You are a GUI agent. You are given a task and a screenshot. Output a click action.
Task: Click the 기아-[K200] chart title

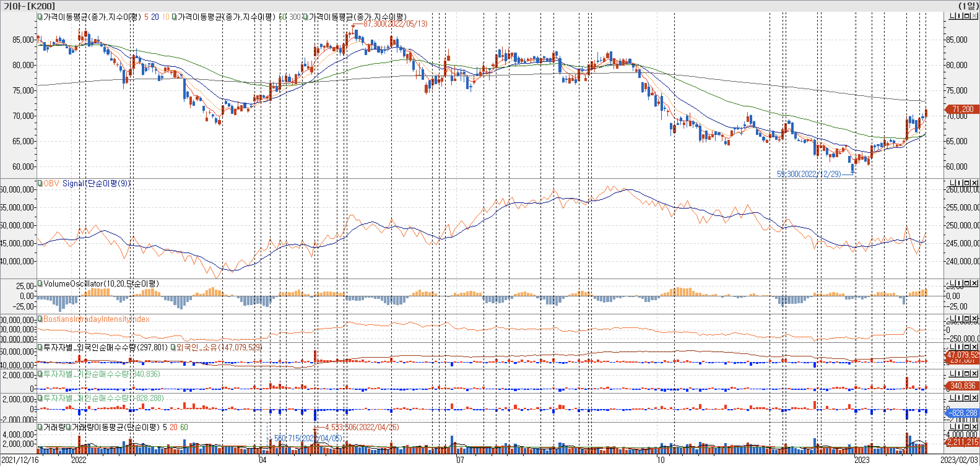[x=29, y=6]
